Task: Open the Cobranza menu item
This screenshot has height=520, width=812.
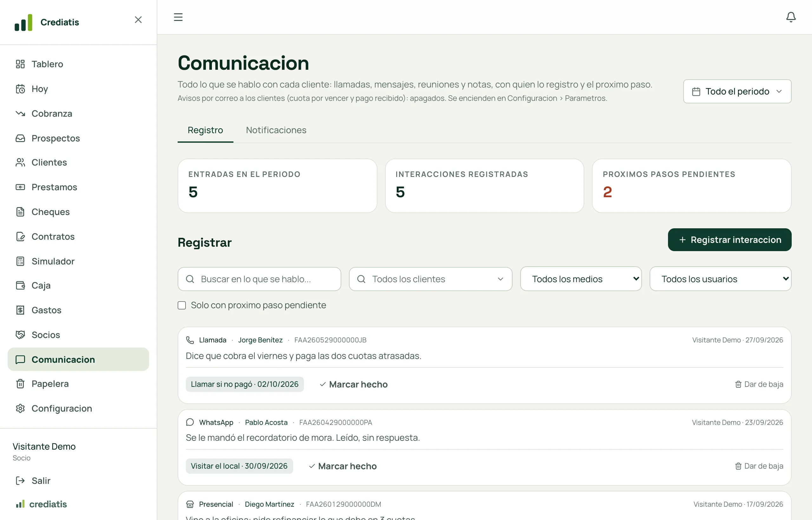Action: click(x=78, y=114)
